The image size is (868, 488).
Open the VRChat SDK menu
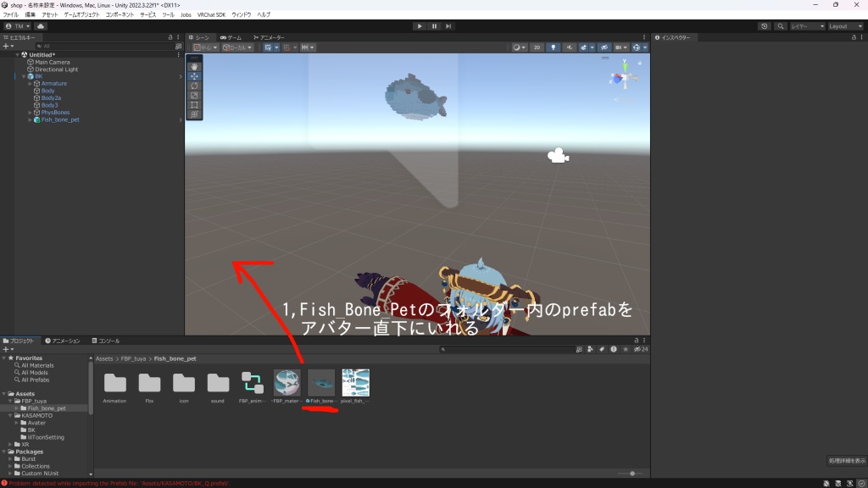tap(211, 14)
